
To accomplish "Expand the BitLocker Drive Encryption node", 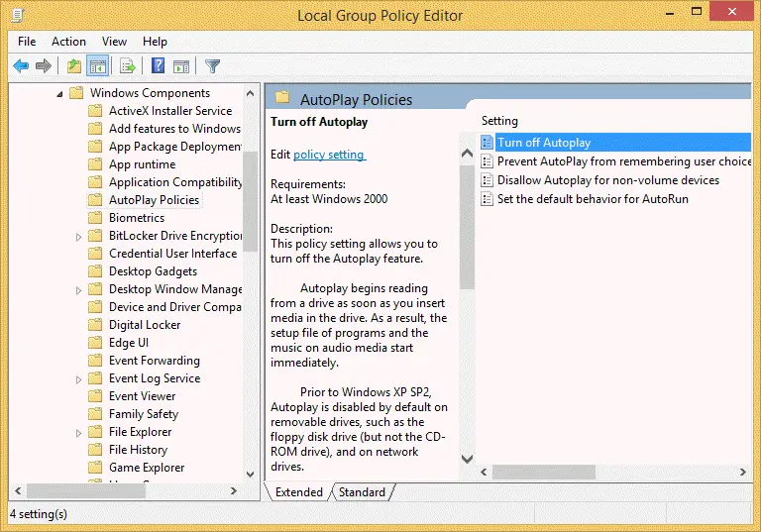I will pos(78,237).
